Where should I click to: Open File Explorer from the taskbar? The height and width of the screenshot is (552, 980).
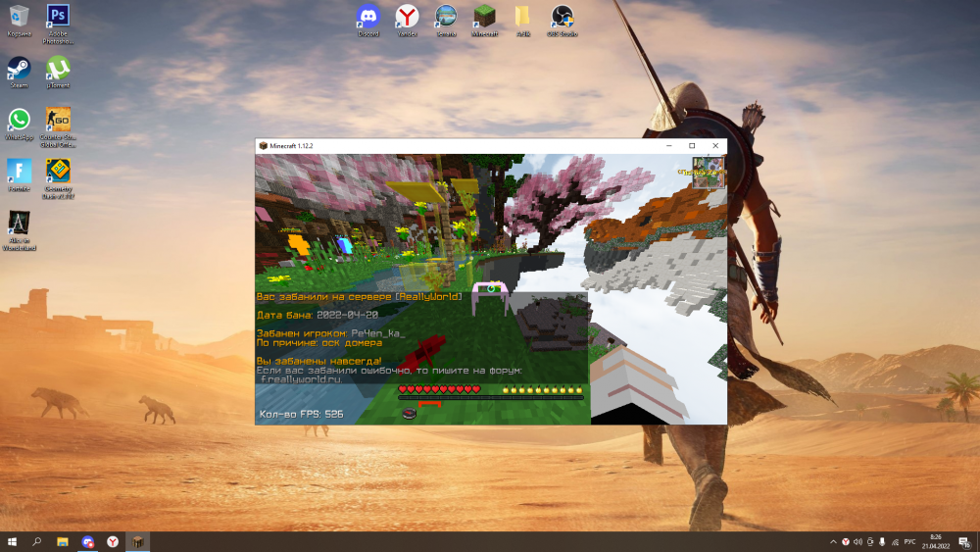tap(63, 541)
